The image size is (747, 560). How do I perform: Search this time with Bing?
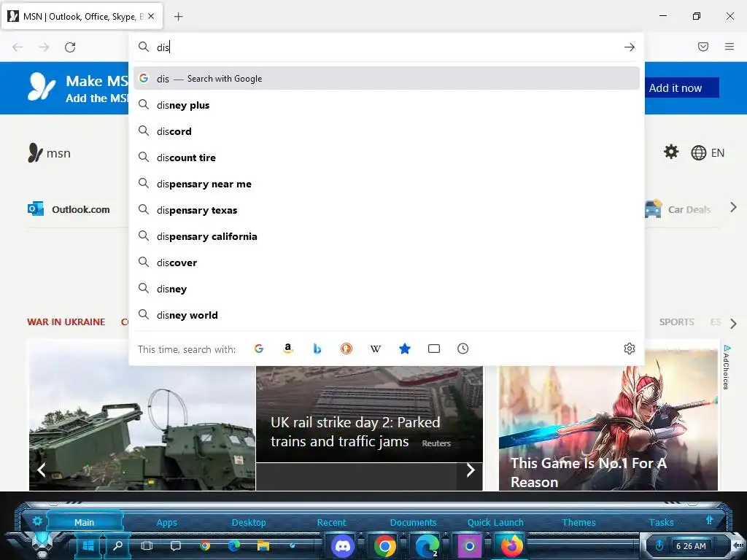tap(317, 349)
